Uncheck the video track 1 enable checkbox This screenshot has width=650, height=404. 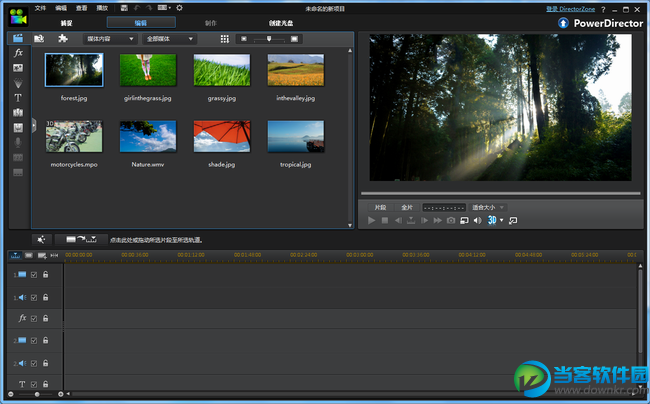[33, 274]
